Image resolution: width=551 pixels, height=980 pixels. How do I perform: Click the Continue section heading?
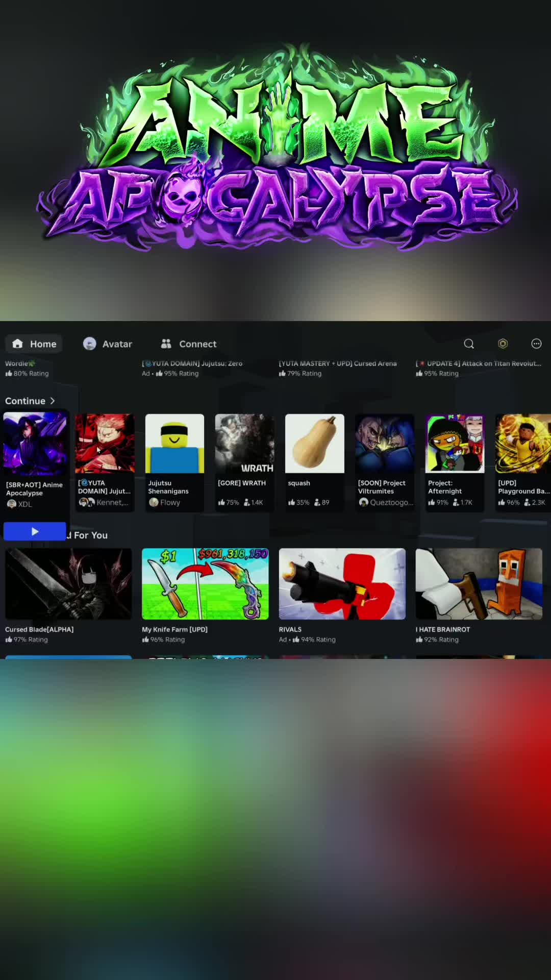pyautogui.click(x=25, y=401)
